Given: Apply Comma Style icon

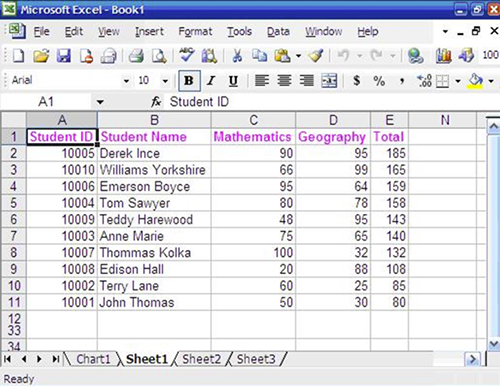Looking at the screenshot, I should click(x=402, y=81).
